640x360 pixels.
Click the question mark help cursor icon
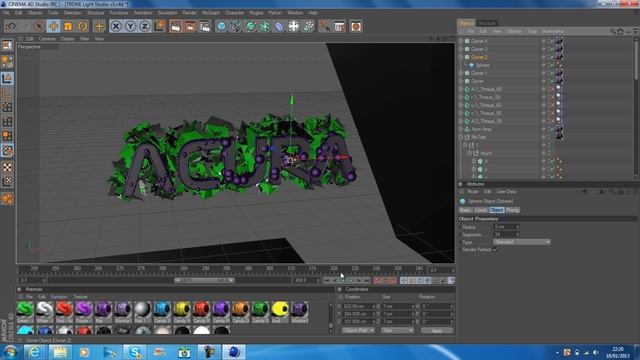click(324, 27)
